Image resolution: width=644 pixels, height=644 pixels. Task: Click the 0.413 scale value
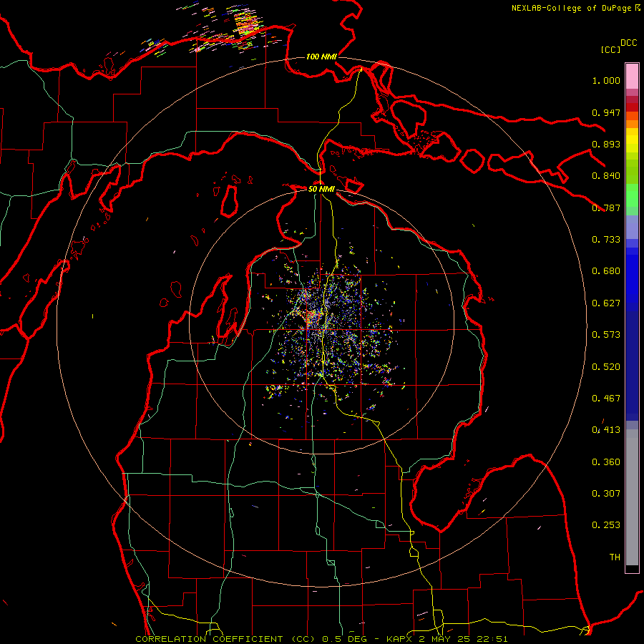[x=606, y=430]
